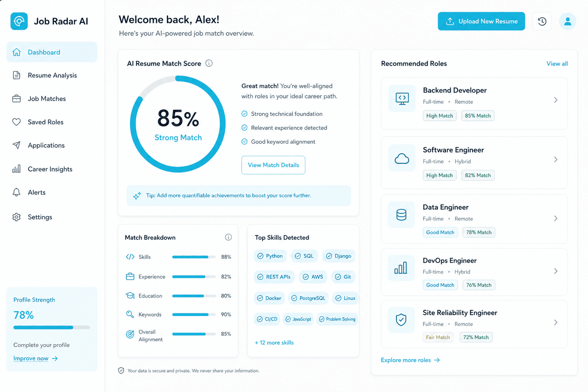Click the Profile Strength 78% progress bar
588x392 pixels.
(52, 327)
